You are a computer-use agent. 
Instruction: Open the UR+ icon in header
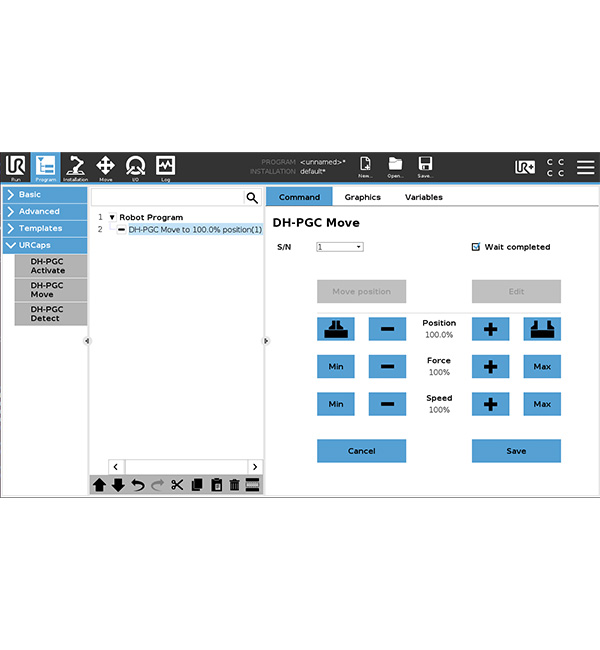pos(525,167)
